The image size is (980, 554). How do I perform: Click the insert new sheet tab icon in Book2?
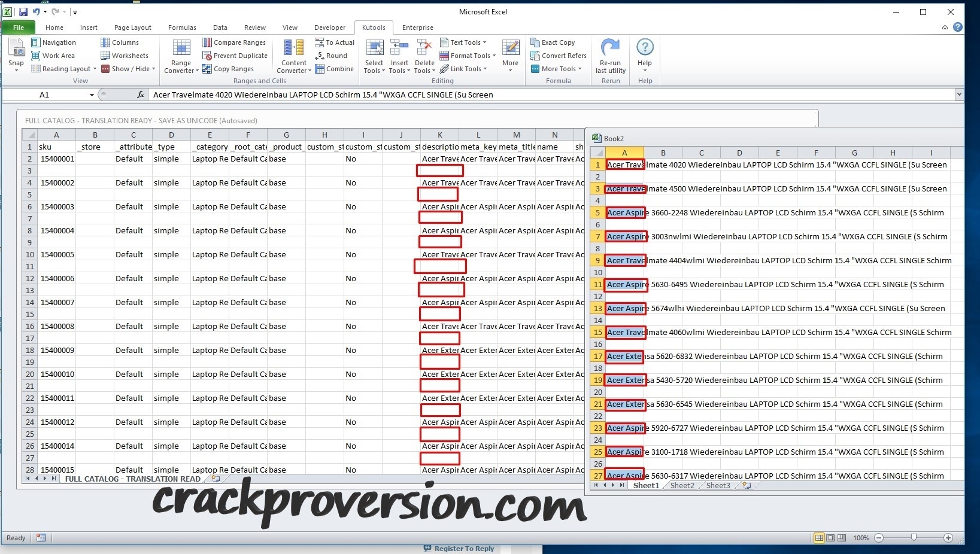point(747,486)
